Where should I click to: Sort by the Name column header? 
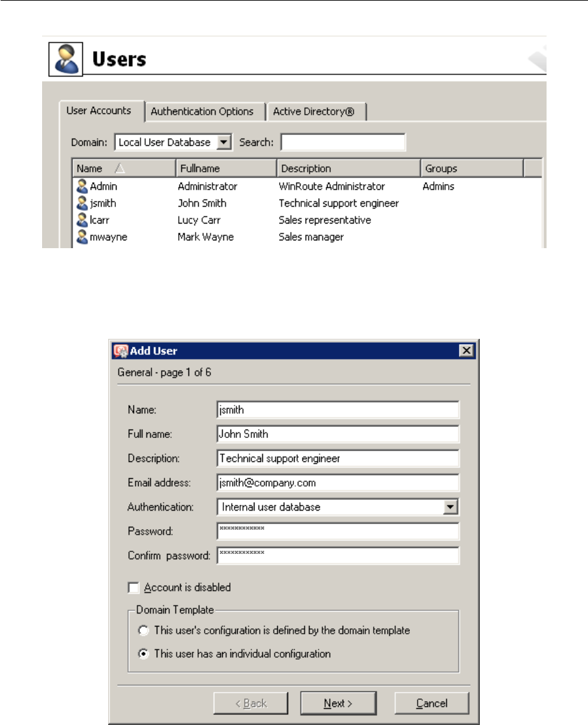(x=124, y=168)
